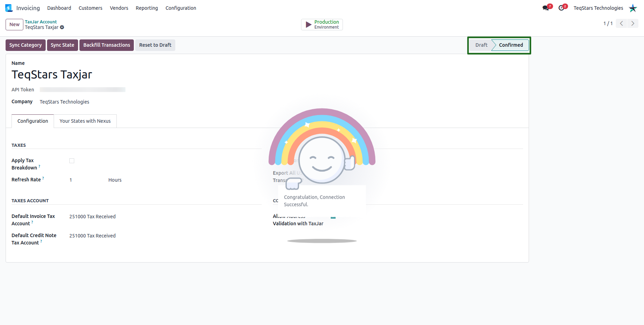The image size is (644, 325).
Task: Show help for Default Invoice Tax Account
Action: click(x=32, y=222)
